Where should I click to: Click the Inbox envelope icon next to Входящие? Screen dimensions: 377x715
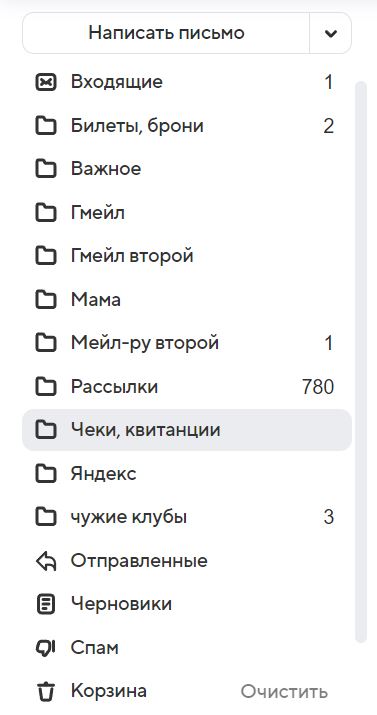click(x=46, y=83)
